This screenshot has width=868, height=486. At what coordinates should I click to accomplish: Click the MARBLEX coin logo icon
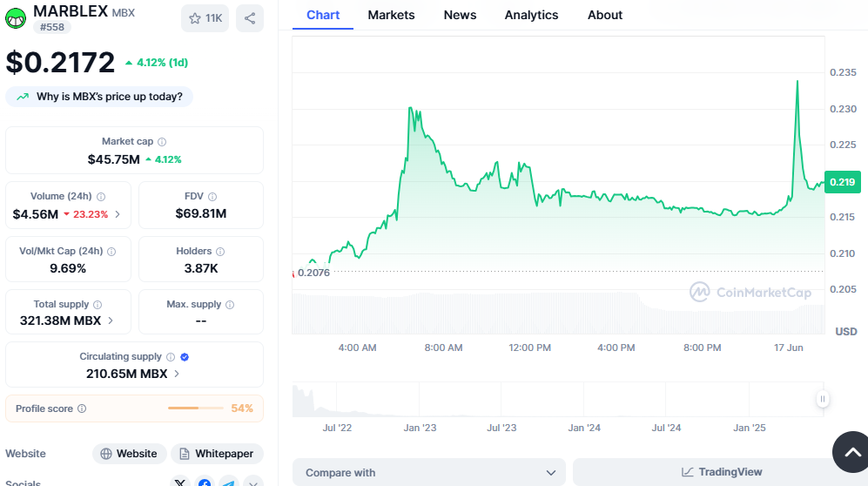pos(16,18)
